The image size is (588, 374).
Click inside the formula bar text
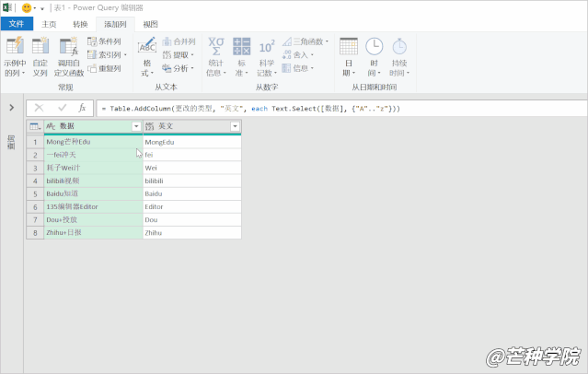(x=276, y=109)
